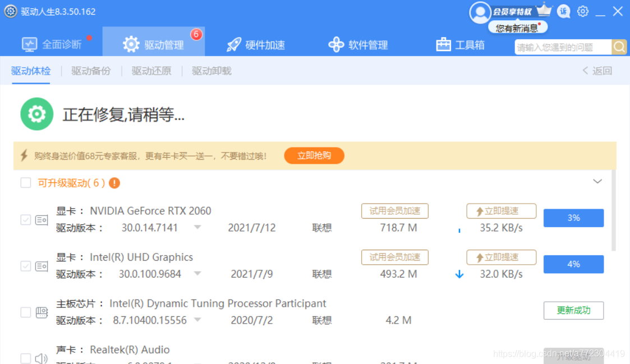630x364 pixels.
Task: Click the 718.7 M size value
Action: coord(398,228)
